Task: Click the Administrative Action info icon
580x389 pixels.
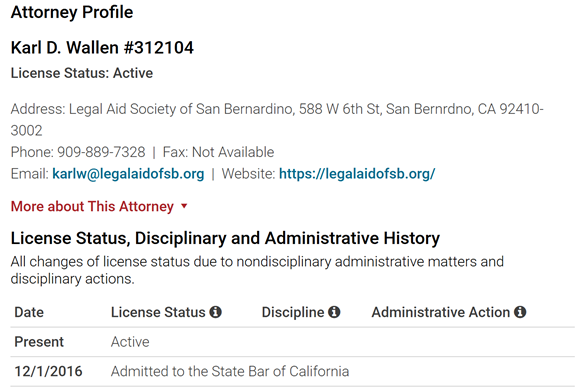Action: 520,312
